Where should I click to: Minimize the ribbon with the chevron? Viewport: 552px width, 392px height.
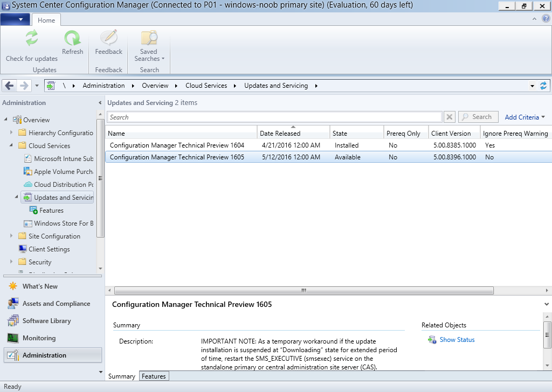[534, 19]
